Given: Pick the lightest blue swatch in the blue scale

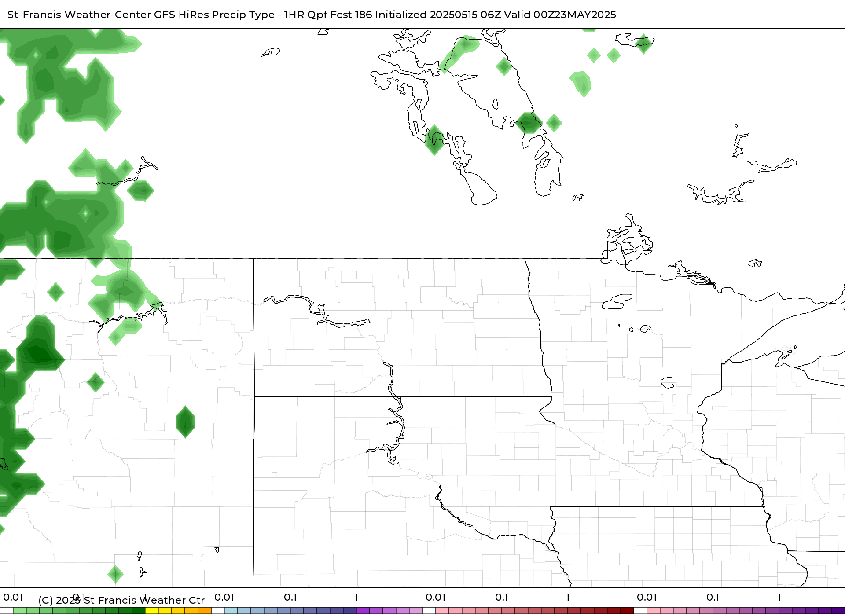Looking at the screenshot, I should (x=231, y=611).
